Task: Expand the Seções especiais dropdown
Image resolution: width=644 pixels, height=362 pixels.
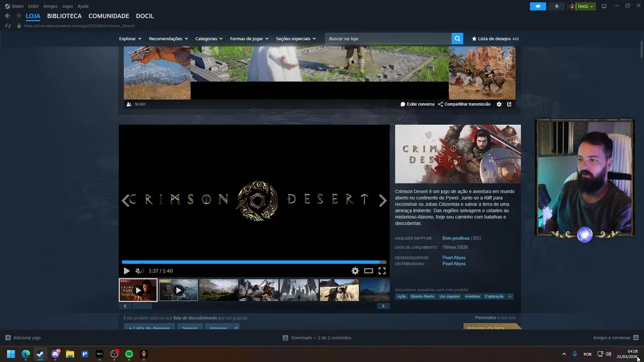Action: tap(296, 39)
